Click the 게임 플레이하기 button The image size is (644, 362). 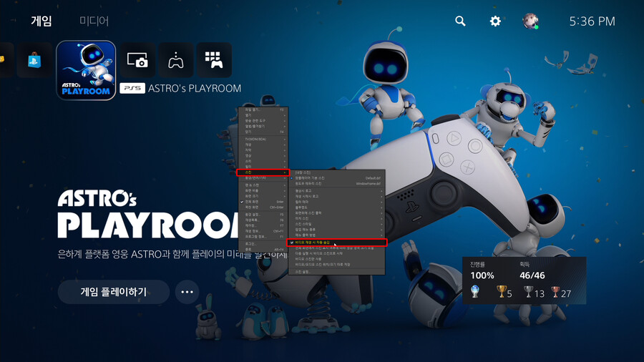tap(114, 292)
